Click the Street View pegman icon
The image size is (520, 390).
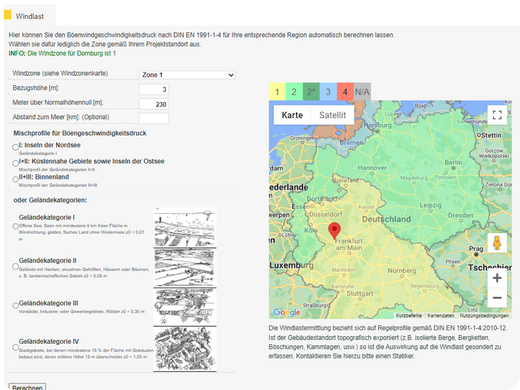(497, 243)
